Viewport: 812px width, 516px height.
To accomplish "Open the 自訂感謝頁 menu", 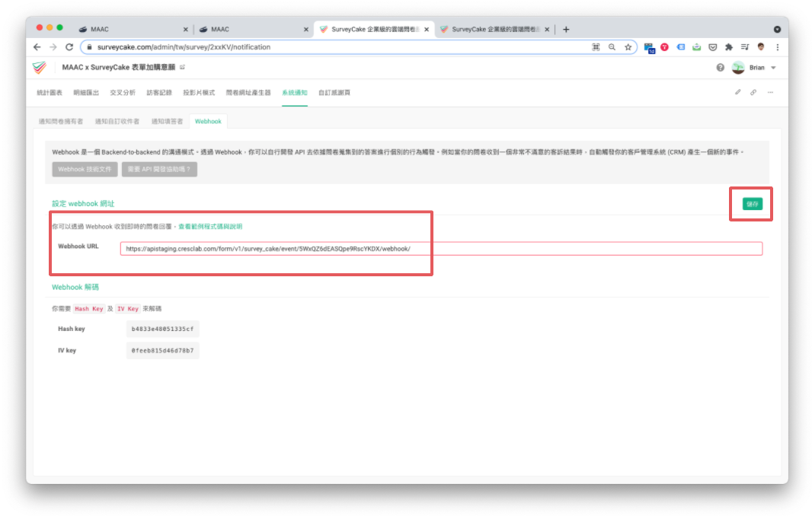I will [x=334, y=93].
